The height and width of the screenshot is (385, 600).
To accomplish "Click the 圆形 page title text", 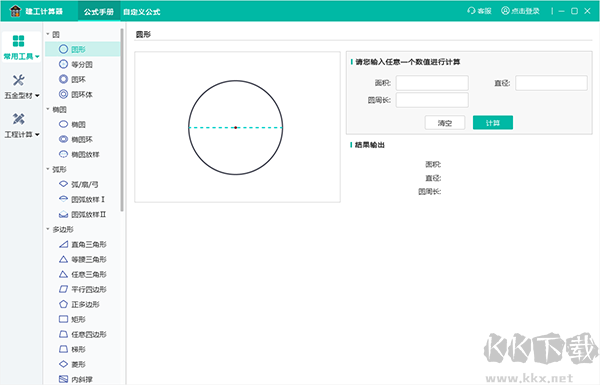I will [x=143, y=34].
